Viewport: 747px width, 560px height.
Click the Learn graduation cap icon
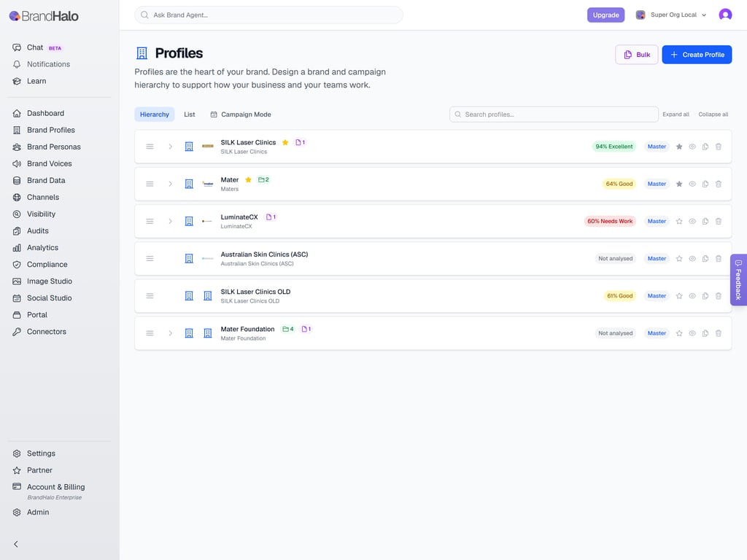[x=17, y=81]
